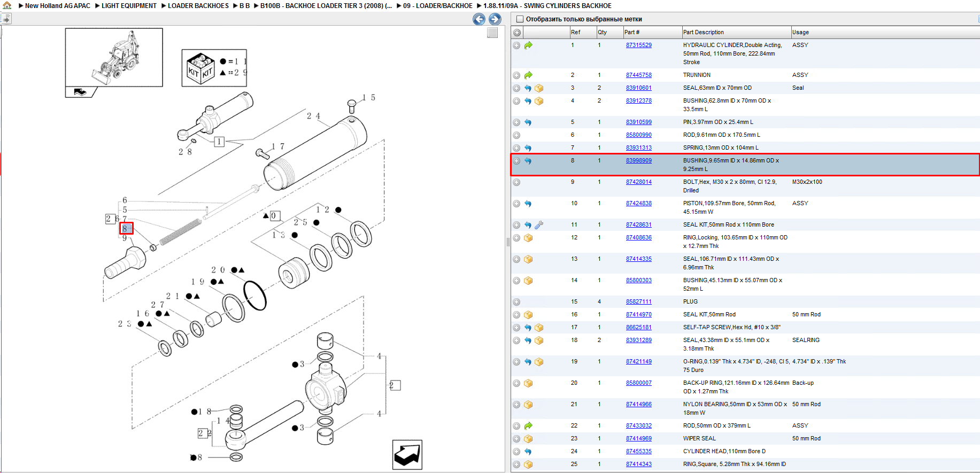Click the blue arrow on O-RING Ref 19 row
This screenshot has width=980, height=473.
[x=528, y=362]
